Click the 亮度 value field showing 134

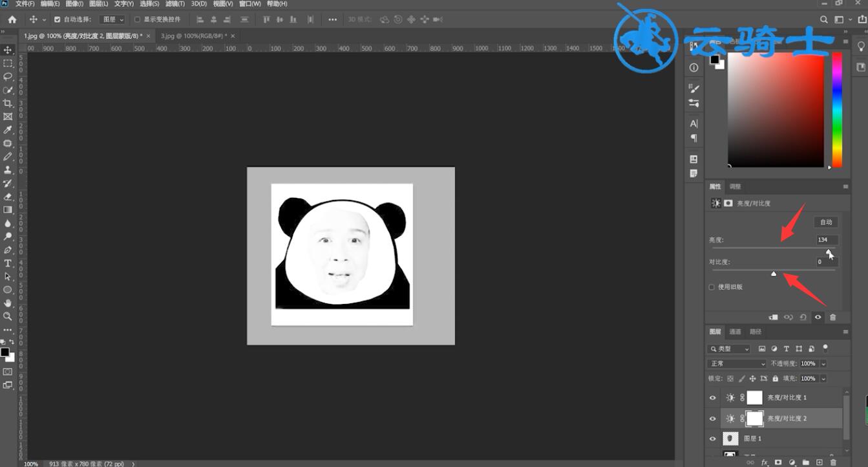point(827,239)
